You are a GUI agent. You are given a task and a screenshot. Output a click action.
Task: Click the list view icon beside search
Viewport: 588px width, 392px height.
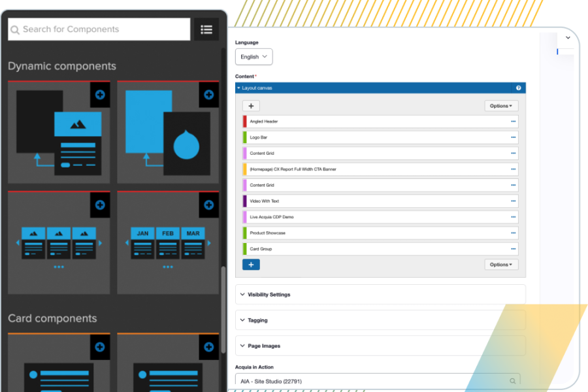(x=206, y=29)
